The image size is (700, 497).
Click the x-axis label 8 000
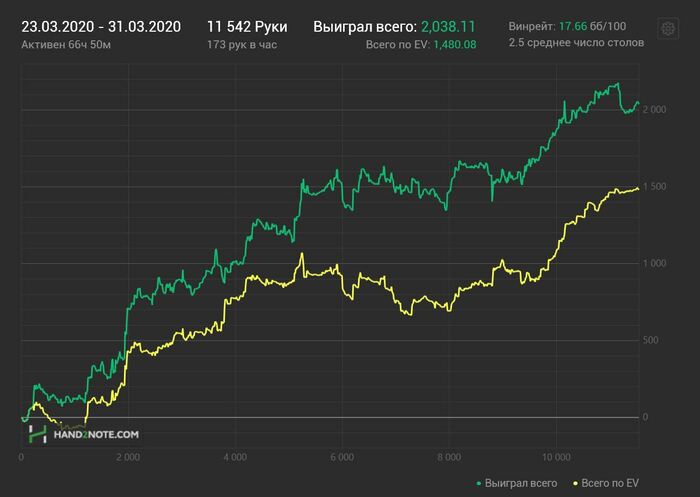coord(449,457)
